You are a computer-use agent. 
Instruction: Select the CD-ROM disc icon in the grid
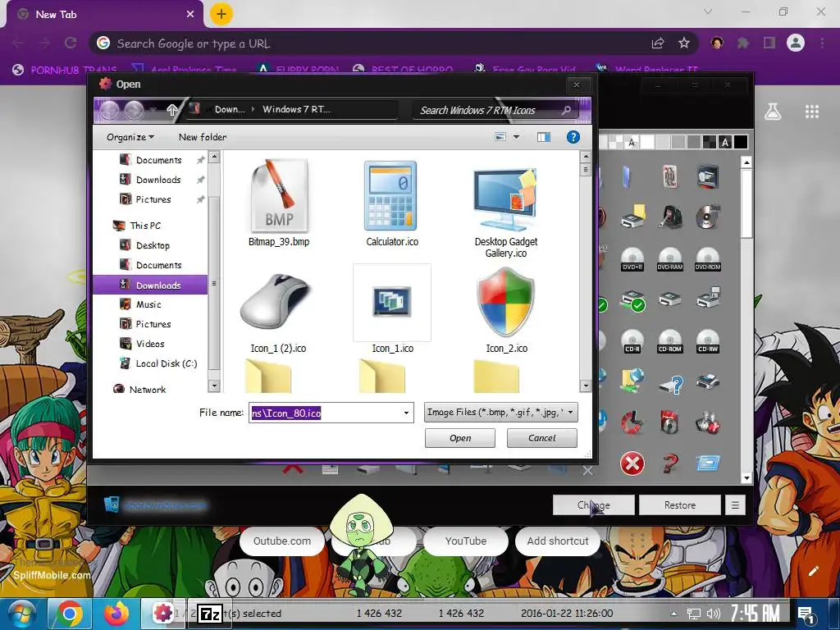pyautogui.click(x=669, y=341)
